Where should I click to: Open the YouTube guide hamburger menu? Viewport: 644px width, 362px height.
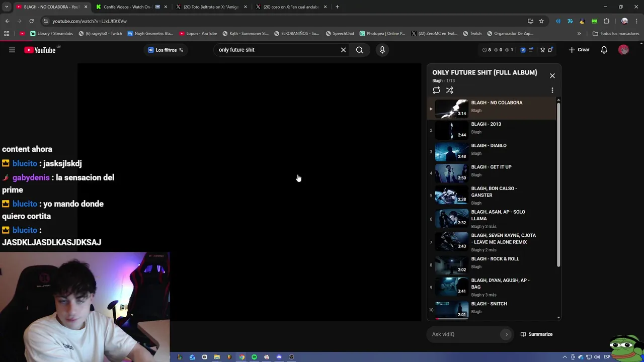pyautogui.click(x=12, y=50)
